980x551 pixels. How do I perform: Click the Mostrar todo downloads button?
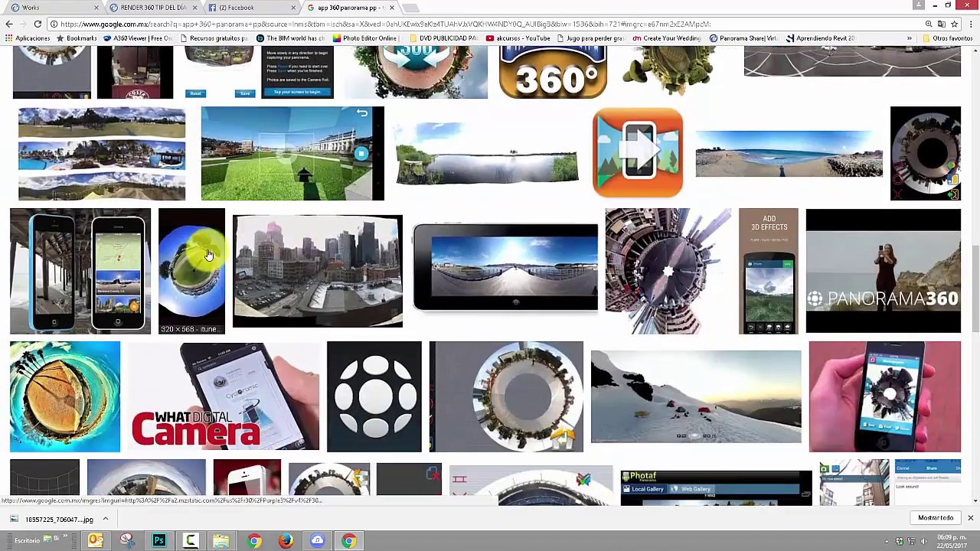point(936,518)
